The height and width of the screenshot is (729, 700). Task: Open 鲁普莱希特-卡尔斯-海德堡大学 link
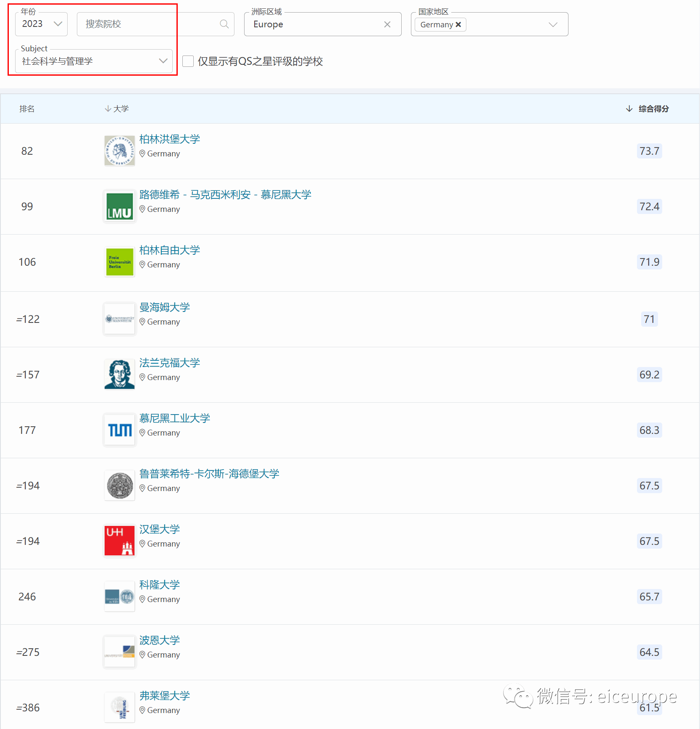209,474
